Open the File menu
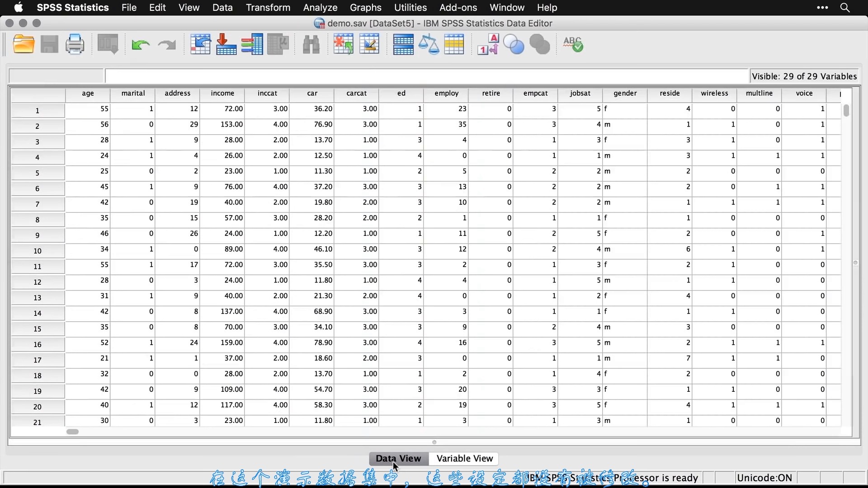This screenshot has height=488, width=868. [x=129, y=8]
